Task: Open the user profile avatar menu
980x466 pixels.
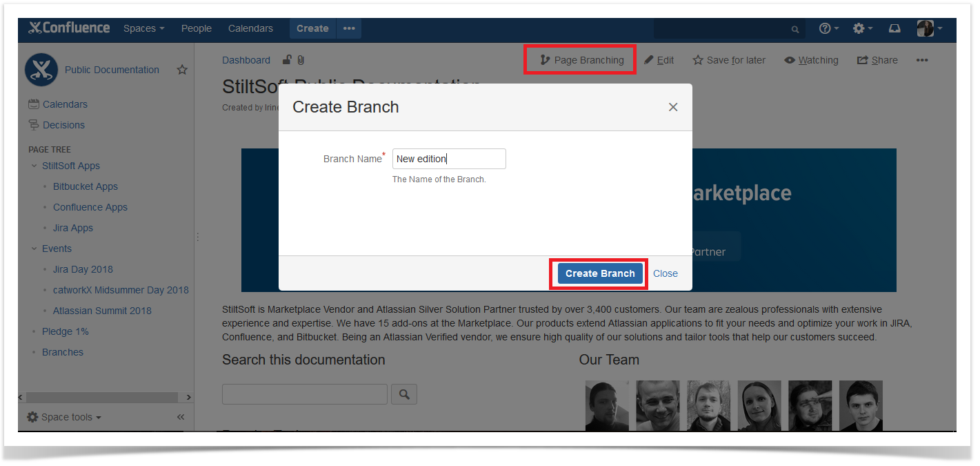Action: (x=929, y=28)
